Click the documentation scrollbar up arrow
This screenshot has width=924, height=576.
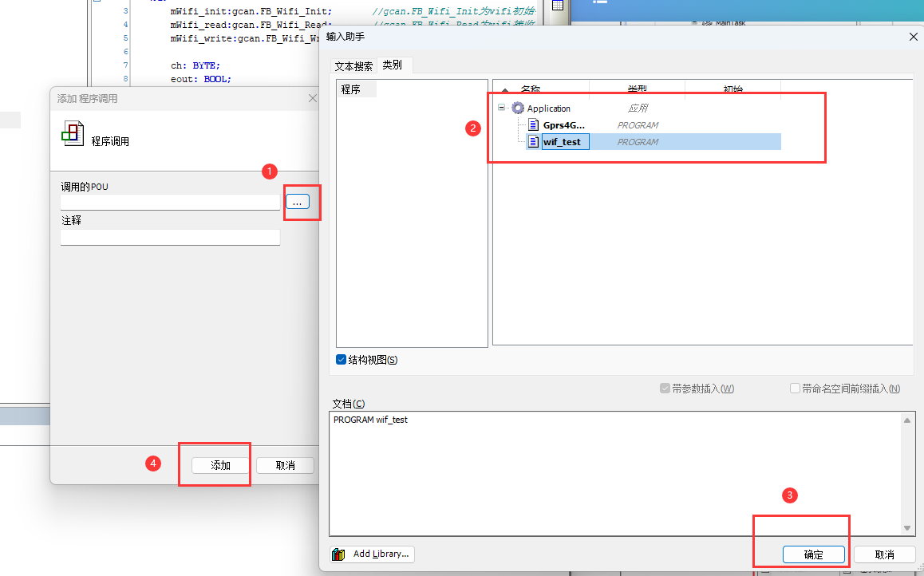point(907,420)
